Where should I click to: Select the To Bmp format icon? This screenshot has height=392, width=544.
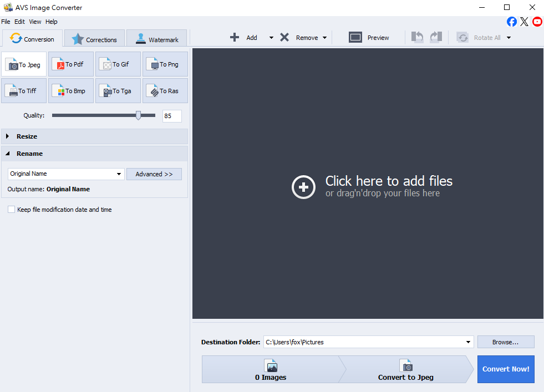click(70, 91)
